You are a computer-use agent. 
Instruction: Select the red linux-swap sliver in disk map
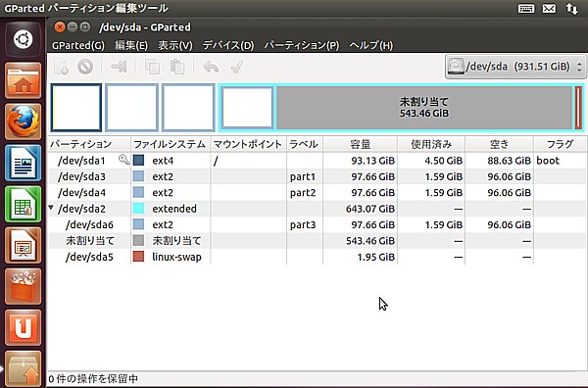(578, 108)
